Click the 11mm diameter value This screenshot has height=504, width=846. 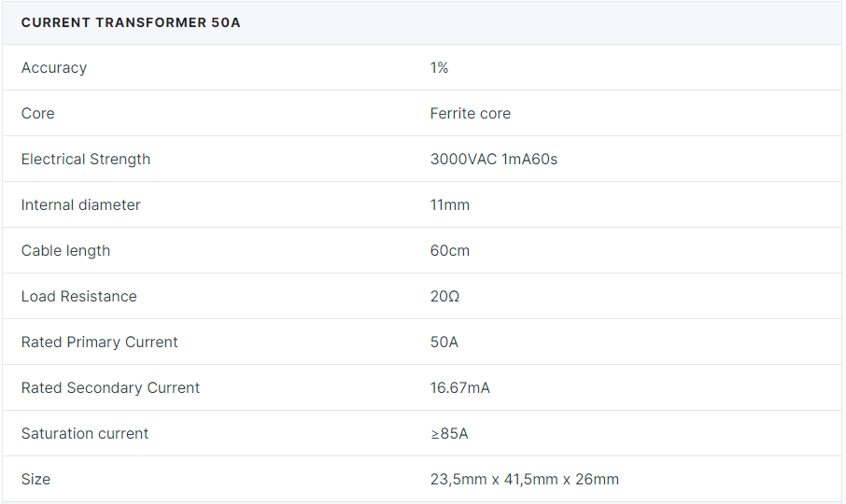coord(450,205)
